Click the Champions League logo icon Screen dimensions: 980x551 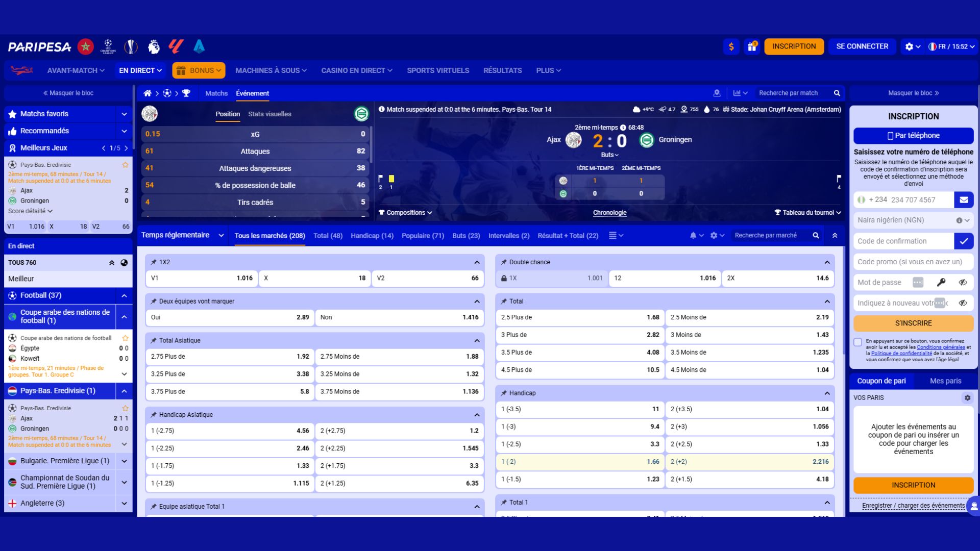coord(108,46)
